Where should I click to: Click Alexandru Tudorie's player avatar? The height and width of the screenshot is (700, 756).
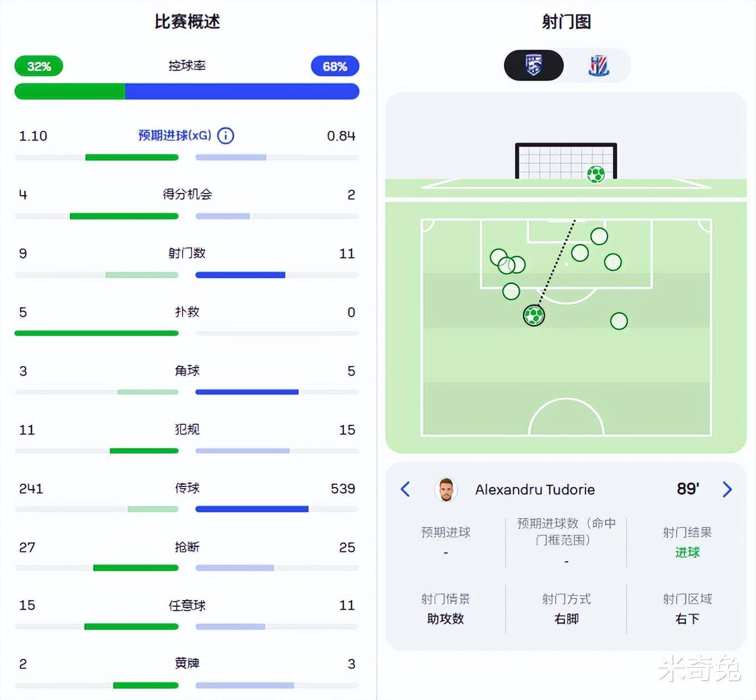click(x=446, y=489)
